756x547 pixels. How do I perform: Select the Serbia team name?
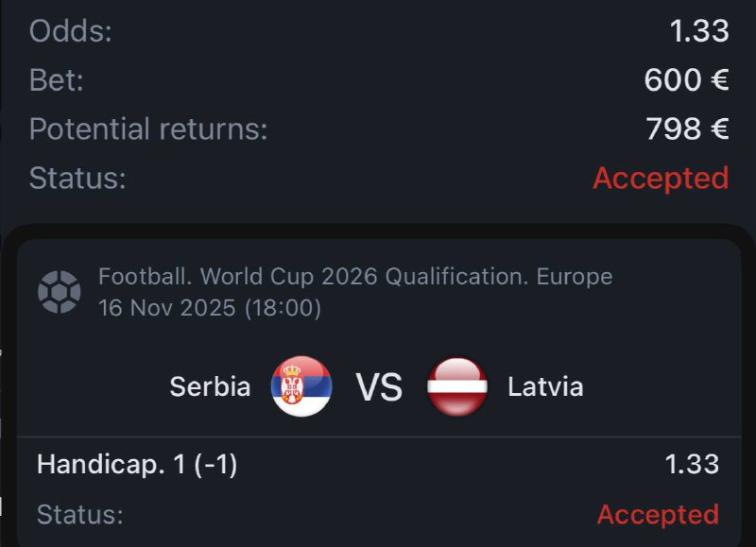click(210, 386)
